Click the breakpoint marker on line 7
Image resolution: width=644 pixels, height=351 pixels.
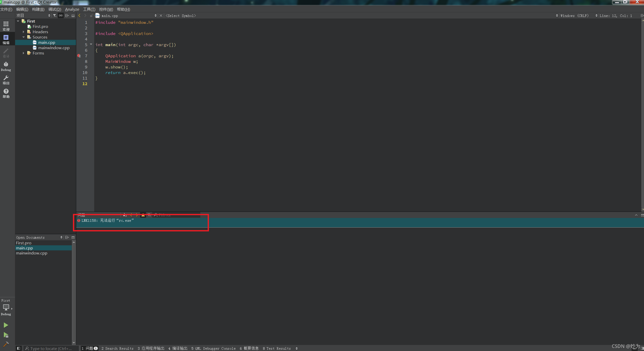pos(79,56)
